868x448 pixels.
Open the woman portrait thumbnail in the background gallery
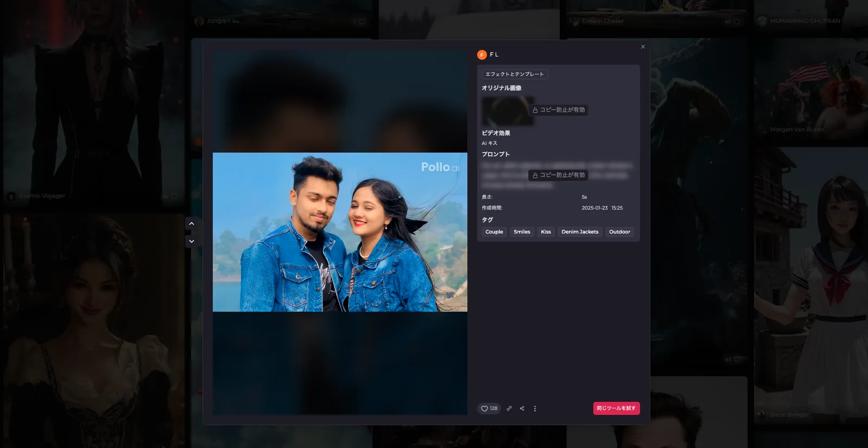click(x=95, y=331)
